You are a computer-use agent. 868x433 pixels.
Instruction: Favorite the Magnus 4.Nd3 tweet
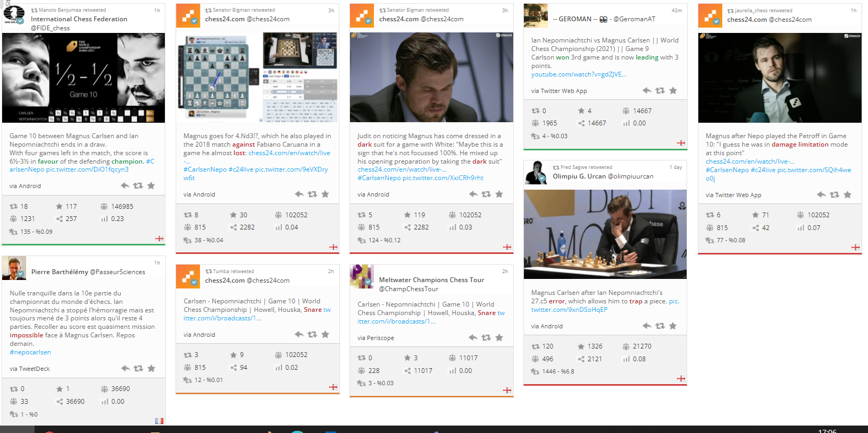pos(325,194)
